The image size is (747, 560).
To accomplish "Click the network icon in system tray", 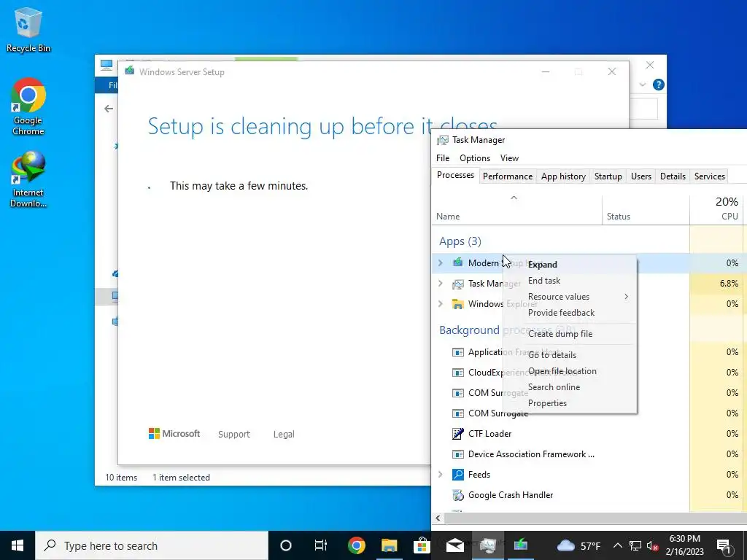I will [635, 545].
